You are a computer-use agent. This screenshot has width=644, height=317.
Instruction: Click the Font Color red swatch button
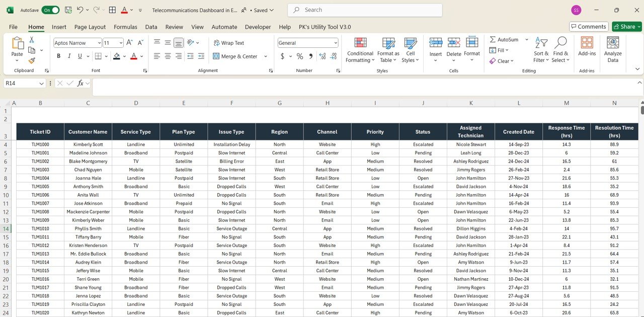tap(133, 56)
